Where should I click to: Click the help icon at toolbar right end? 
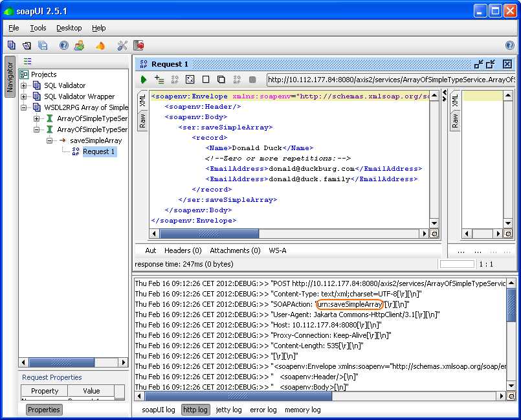coord(509,45)
